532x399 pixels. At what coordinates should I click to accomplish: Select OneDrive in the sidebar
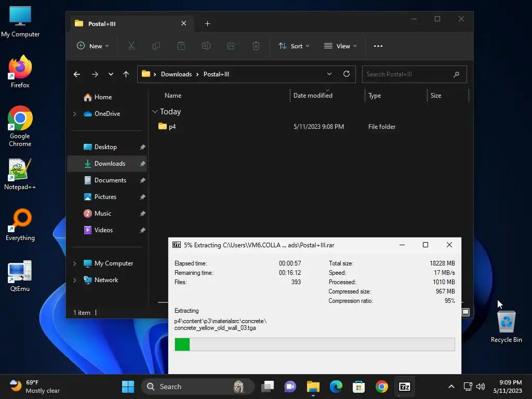coord(107,114)
